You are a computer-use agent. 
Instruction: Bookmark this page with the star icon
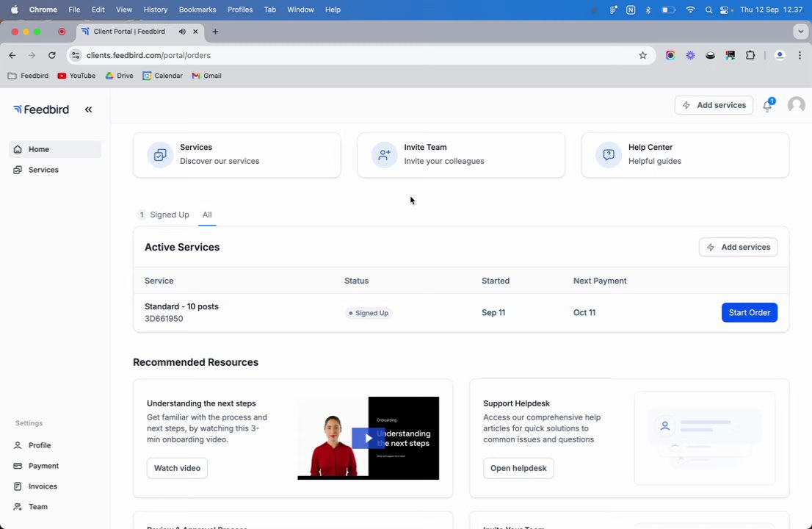(x=642, y=55)
